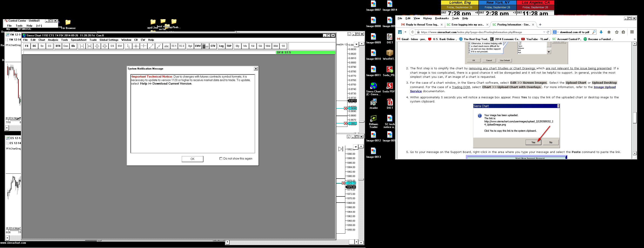Click the Firefox Downloads arrow icon
The height and width of the screenshot is (248, 644).
pyautogui.click(x=601, y=32)
